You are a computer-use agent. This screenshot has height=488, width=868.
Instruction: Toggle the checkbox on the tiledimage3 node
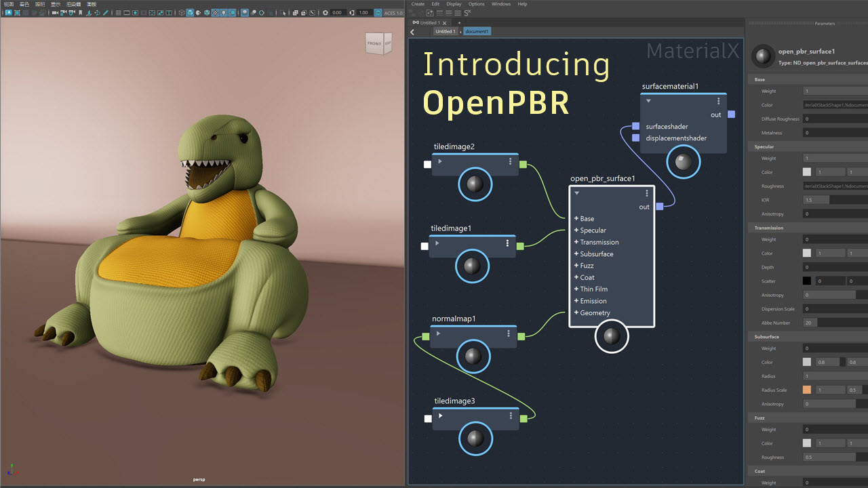coord(428,418)
